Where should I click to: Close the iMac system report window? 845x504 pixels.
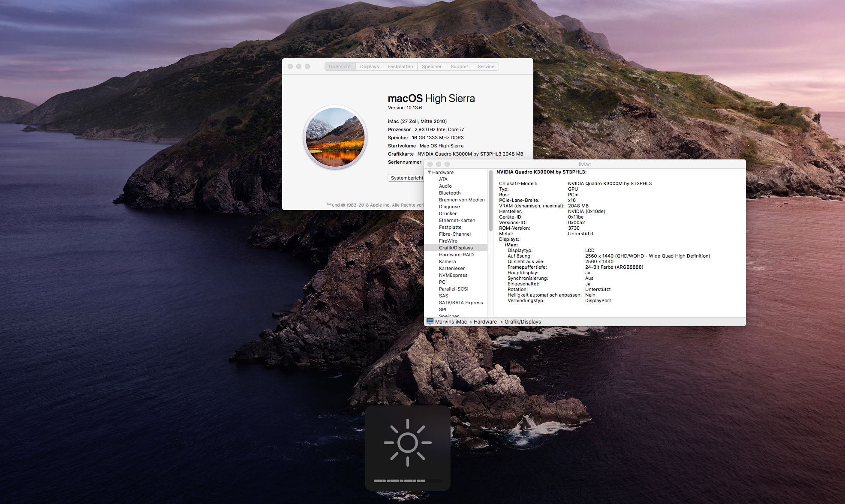click(x=430, y=164)
